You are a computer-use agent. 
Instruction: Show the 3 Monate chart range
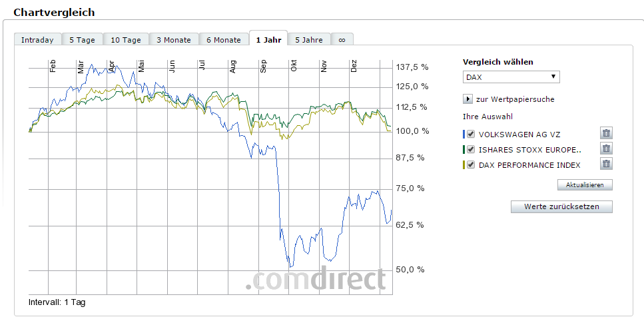click(x=174, y=40)
